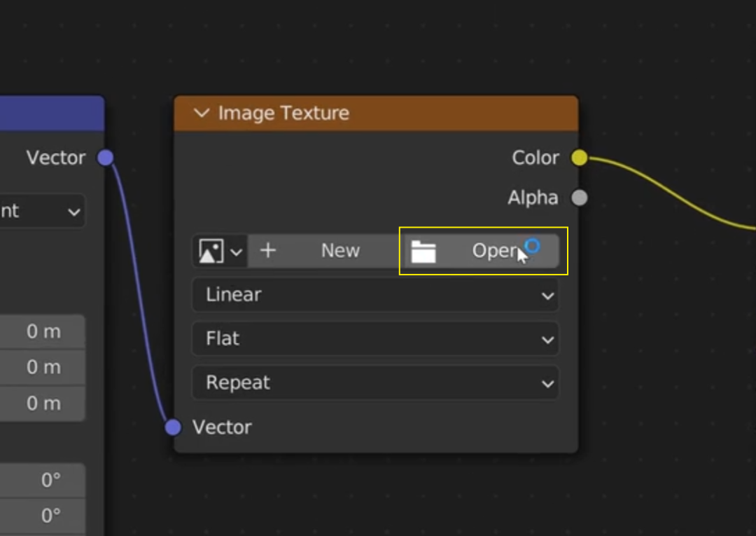Select the left node's blue header
The height and width of the screenshot is (536, 756).
(x=49, y=113)
